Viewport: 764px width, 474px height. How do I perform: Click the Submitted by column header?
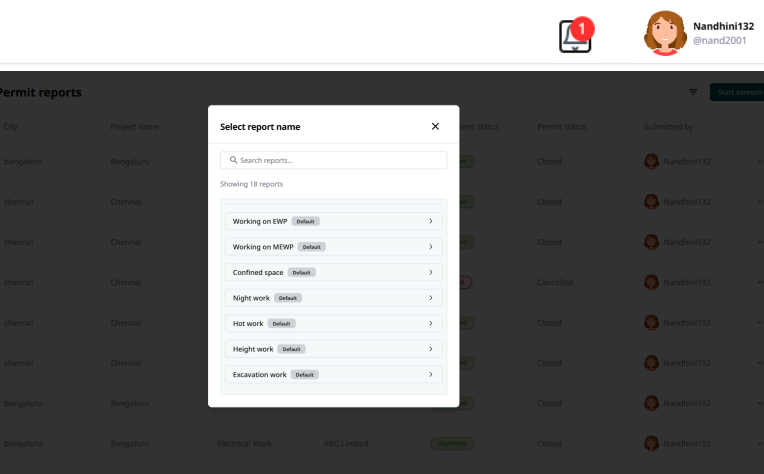coord(668,127)
